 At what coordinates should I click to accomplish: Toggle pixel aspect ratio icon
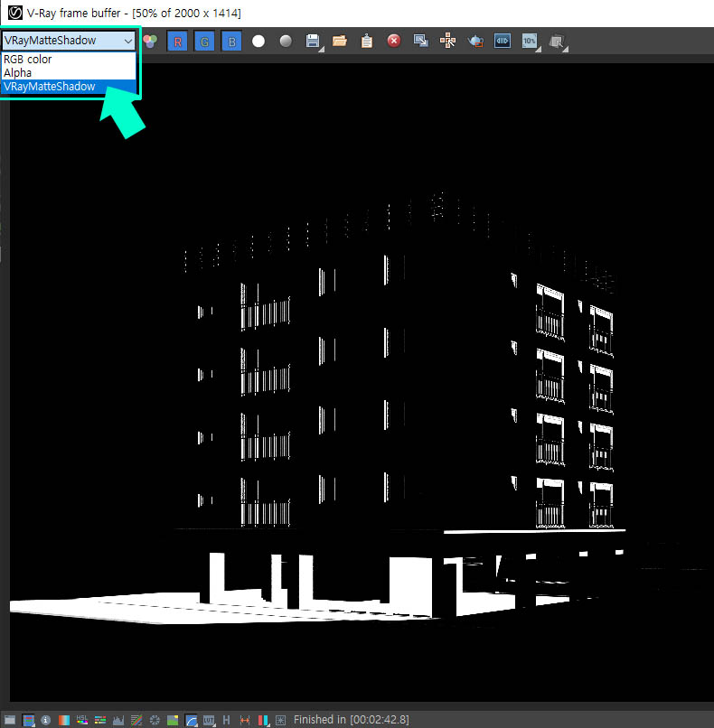click(x=245, y=720)
